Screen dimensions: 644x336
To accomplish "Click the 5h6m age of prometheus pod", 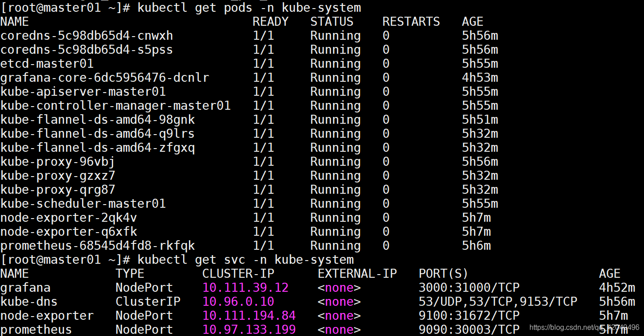I will (x=476, y=246).
